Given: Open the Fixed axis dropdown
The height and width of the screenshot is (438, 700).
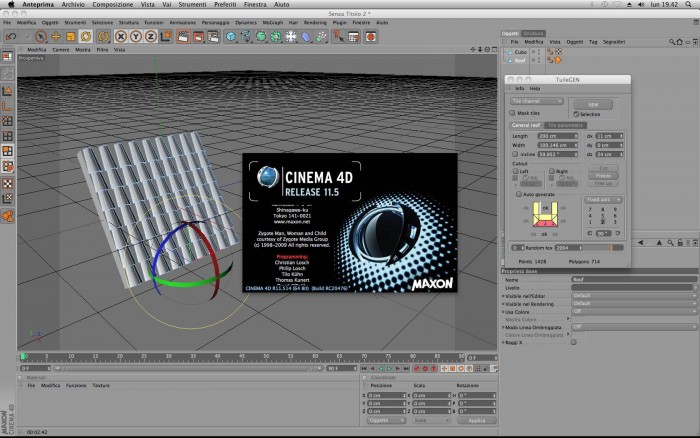Looking at the screenshot, I should click(603, 200).
